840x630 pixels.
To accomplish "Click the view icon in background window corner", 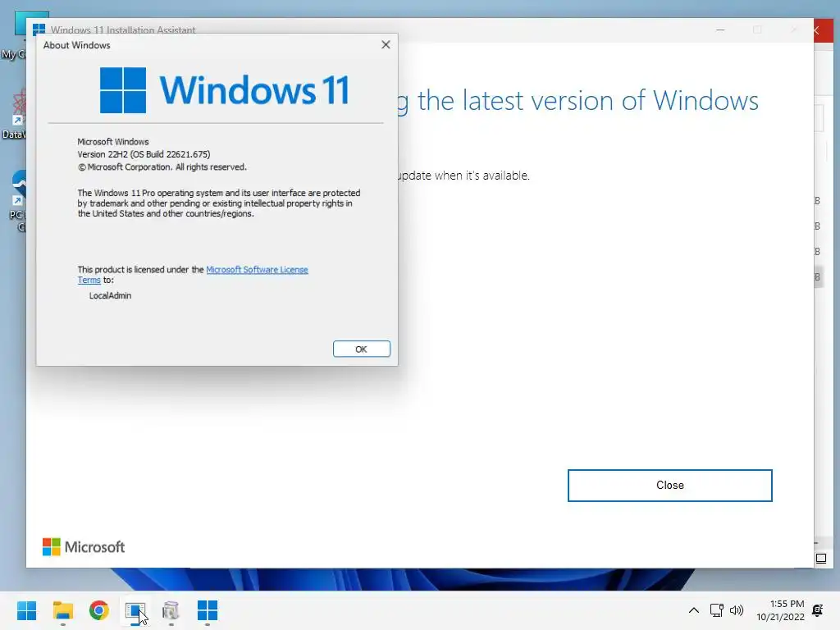I will point(820,559).
